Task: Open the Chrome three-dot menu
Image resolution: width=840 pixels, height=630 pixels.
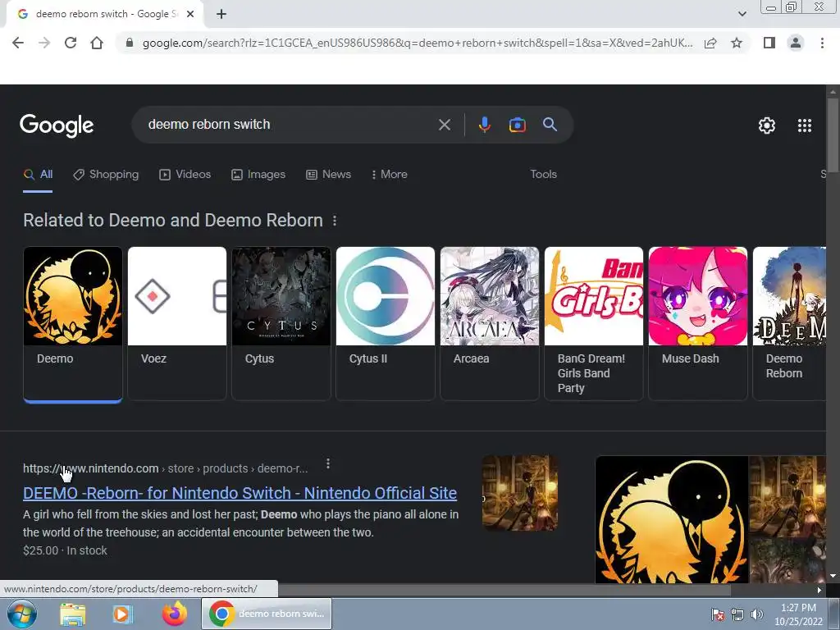Action: (x=822, y=43)
